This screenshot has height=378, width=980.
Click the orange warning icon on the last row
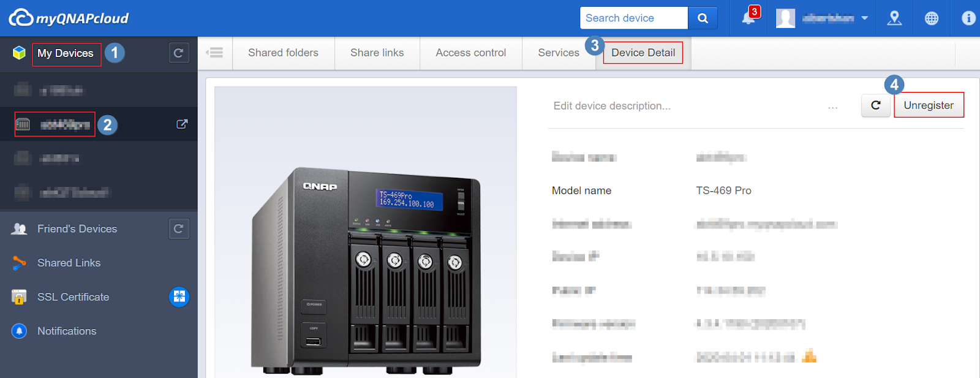coord(809,356)
